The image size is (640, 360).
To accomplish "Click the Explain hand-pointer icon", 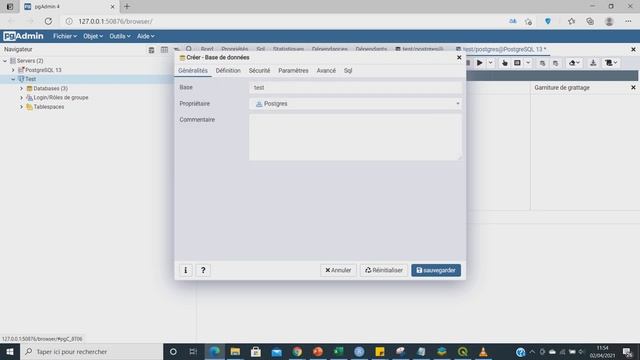I will click(504, 63).
